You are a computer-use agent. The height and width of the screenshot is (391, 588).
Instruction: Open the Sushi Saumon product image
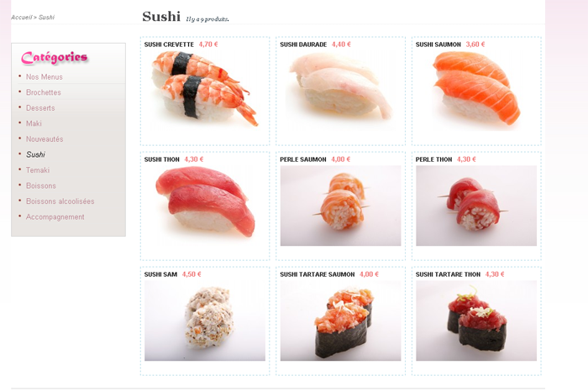476,91
